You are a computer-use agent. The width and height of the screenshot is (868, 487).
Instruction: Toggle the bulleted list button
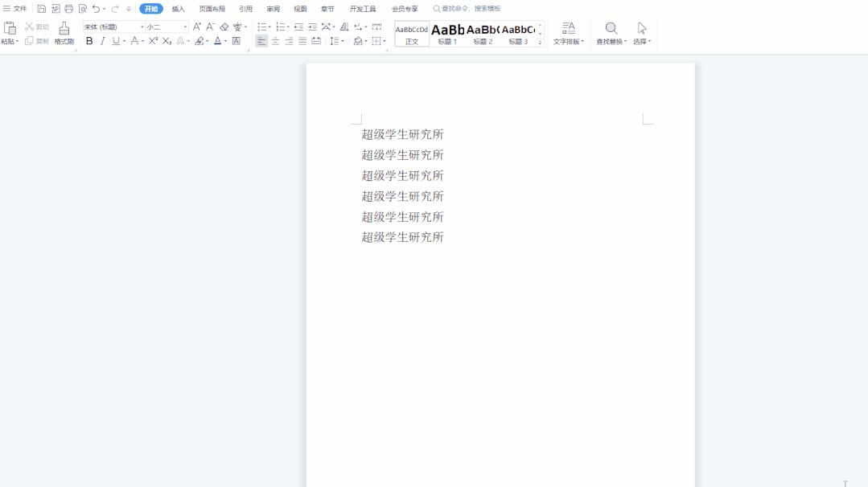click(x=261, y=27)
